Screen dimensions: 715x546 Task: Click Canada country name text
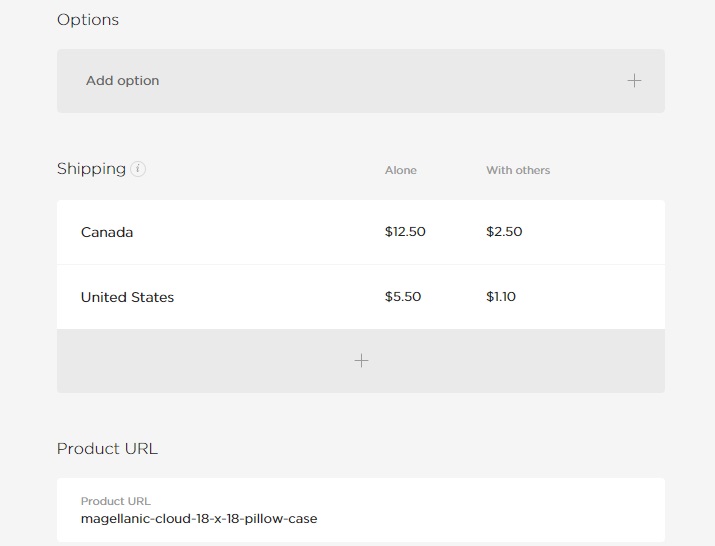(107, 232)
